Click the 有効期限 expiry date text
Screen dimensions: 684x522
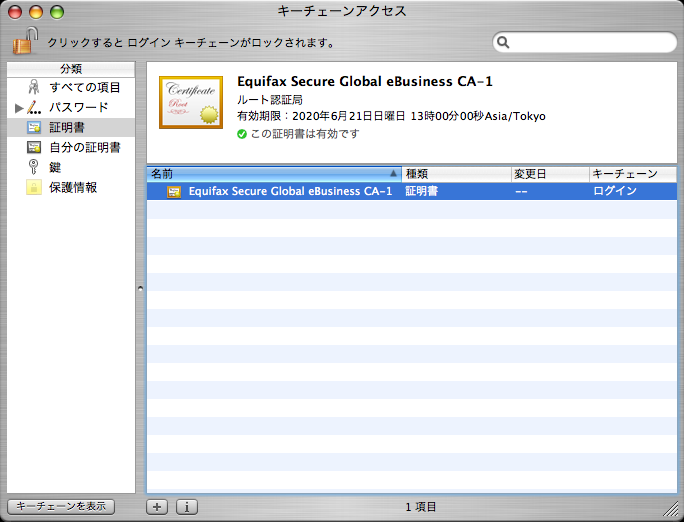[x=391, y=116]
